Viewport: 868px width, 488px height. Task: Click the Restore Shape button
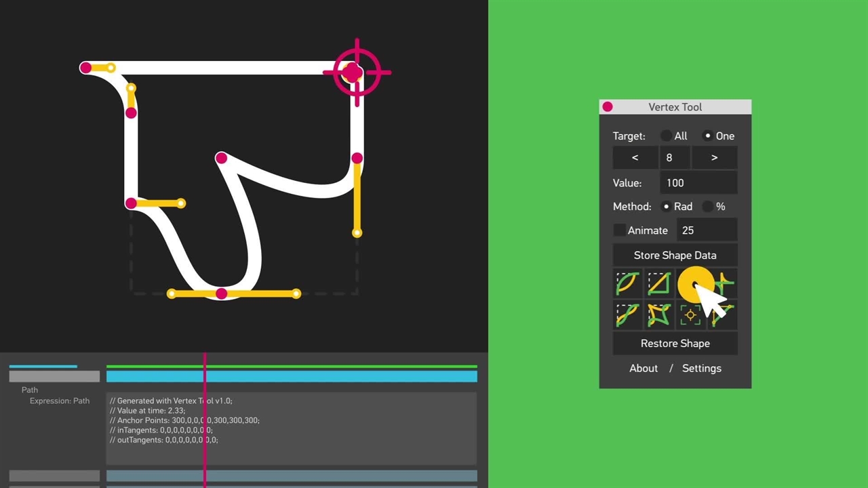[675, 344]
